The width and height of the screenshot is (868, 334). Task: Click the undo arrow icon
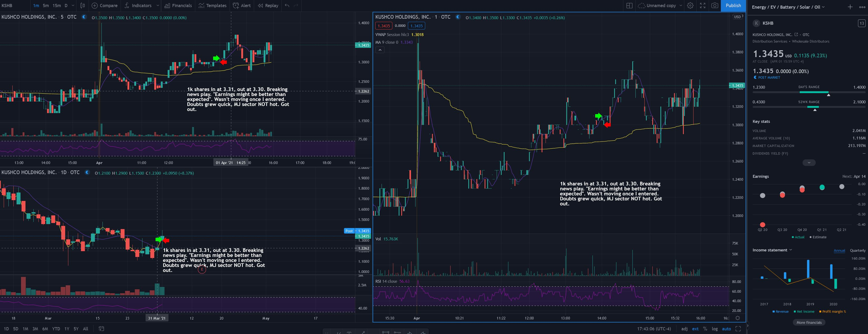pos(287,6)
